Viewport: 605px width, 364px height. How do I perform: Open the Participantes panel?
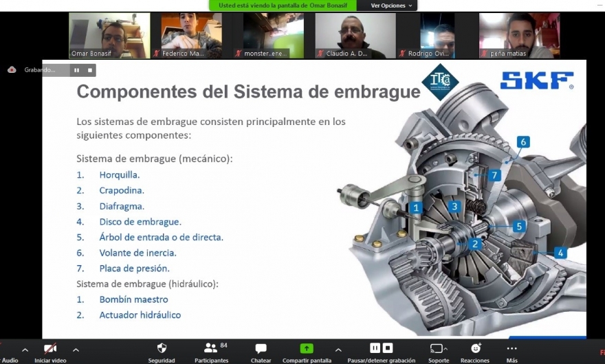pyautogui.click(x=210, y=349)
